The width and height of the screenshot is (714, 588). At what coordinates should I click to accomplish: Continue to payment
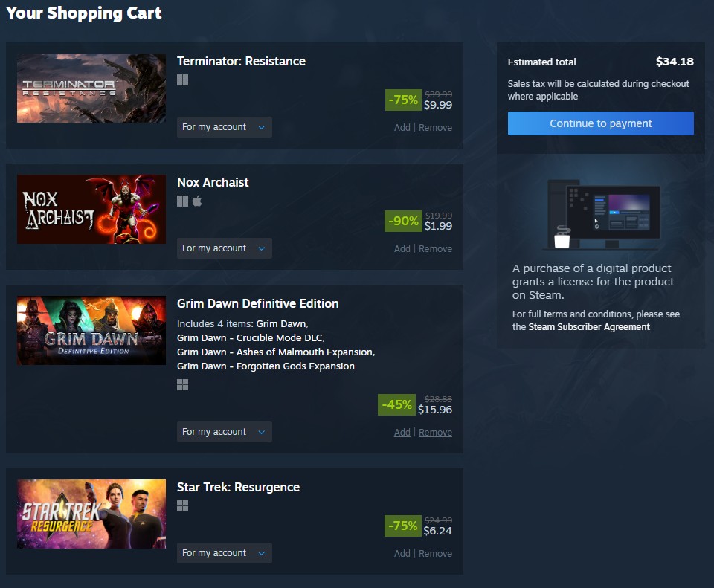601,123
